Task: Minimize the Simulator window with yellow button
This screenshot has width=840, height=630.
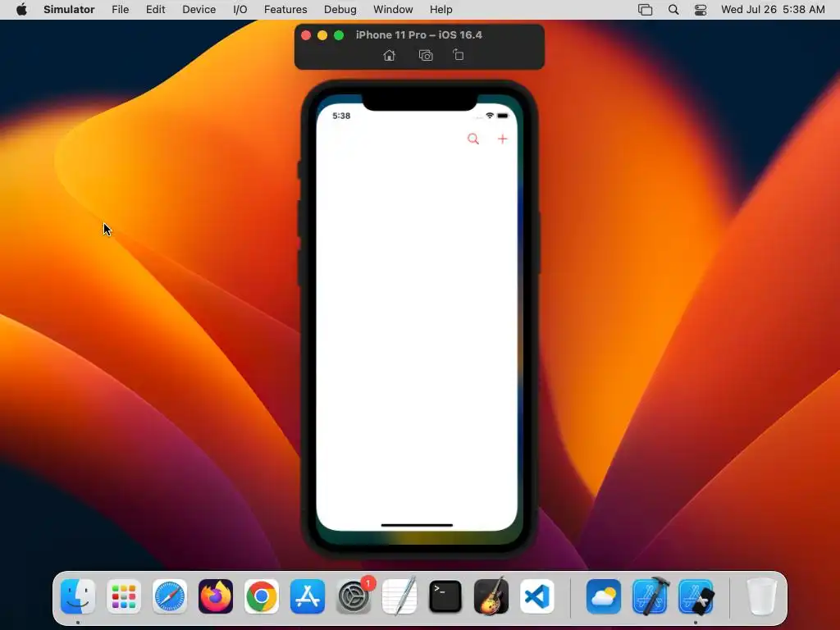Action: coord(322,35)
